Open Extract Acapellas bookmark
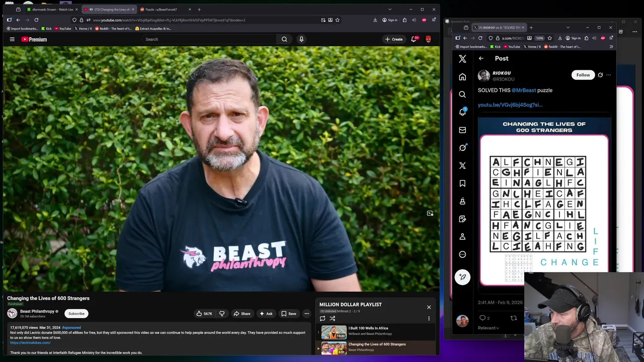 (153, 29)
